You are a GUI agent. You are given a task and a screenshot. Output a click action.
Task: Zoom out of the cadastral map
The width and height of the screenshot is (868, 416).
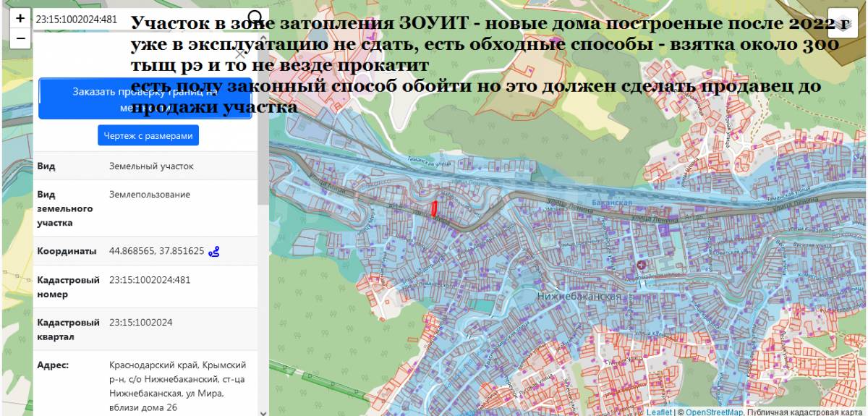[x=20, y=38]
